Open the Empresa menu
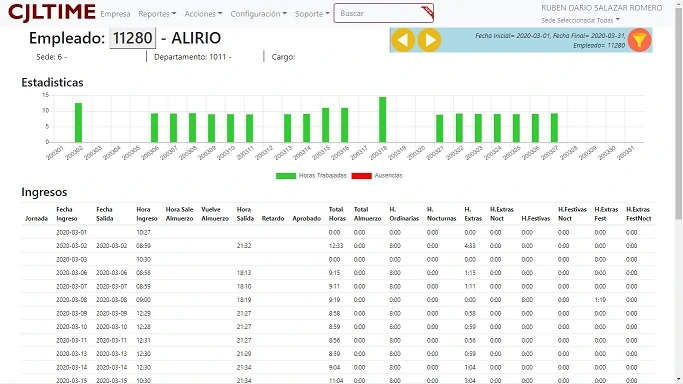 (x=115, y=14)
